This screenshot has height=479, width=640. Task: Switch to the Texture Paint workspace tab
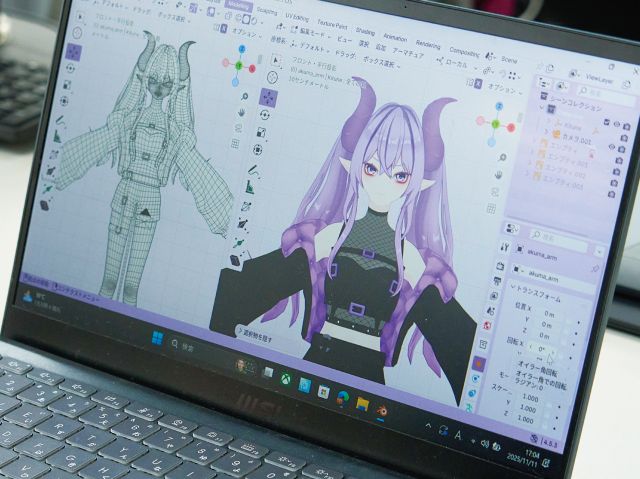[x=332, y=24]
